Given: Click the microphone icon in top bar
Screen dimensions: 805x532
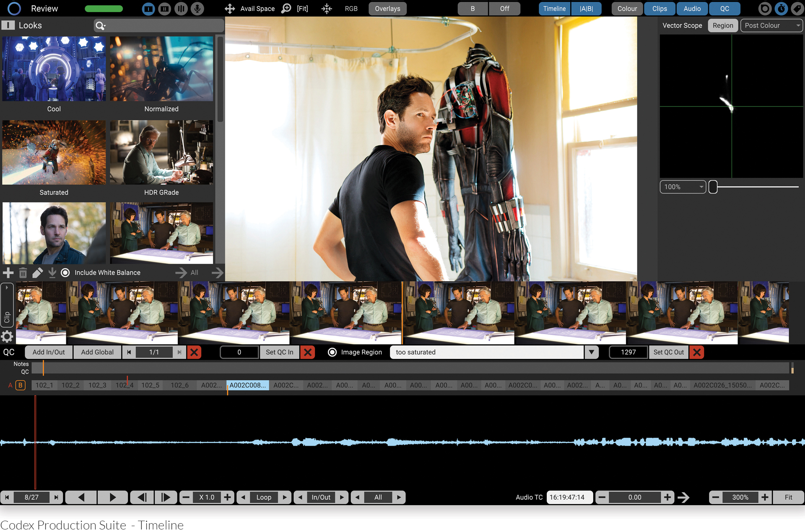Looking at the screenshot, I should tap(197, 8).
